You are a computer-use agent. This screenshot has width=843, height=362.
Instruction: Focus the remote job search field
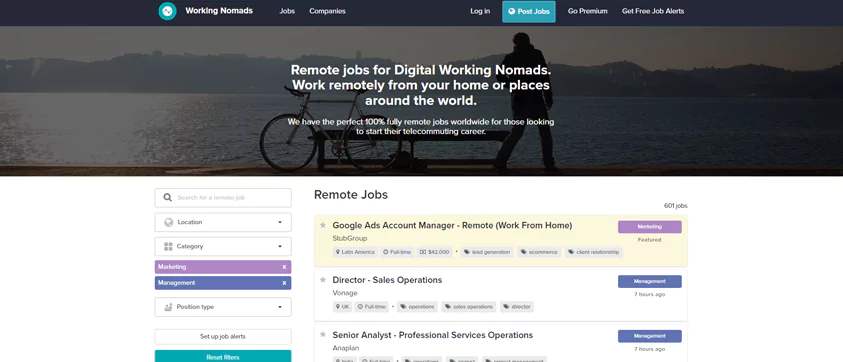(223, 197)
